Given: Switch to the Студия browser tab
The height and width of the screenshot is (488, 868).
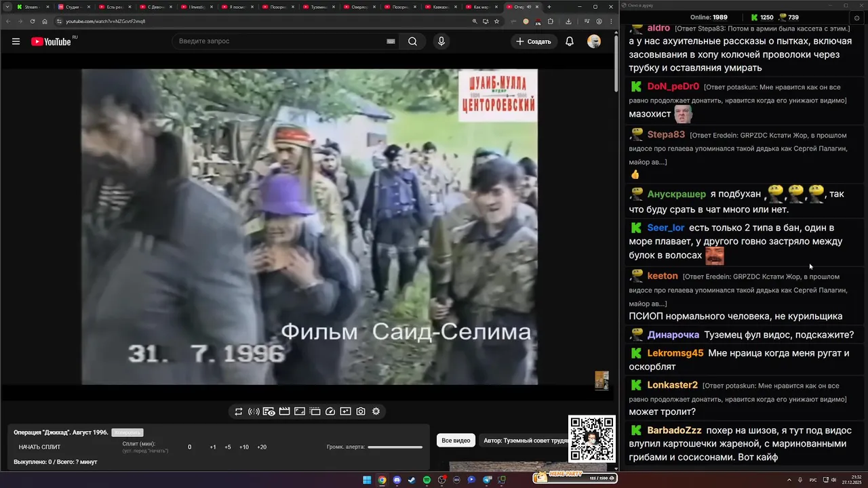Looking at the screenshot, I should [73, 7].
